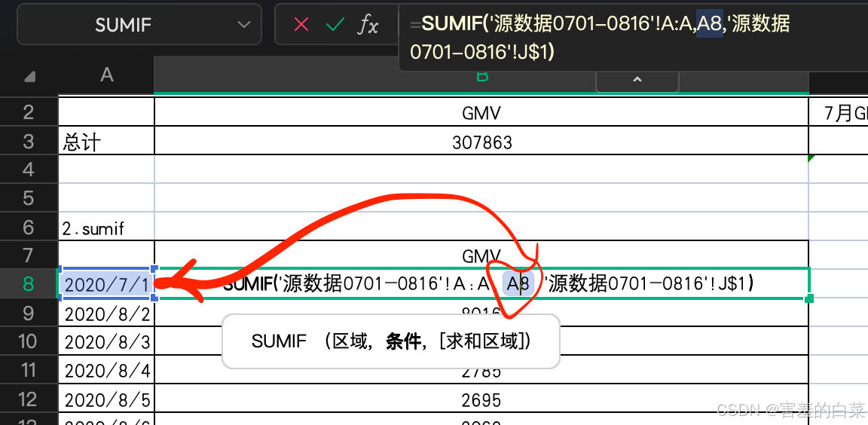Click cell with value 307863
Viewport: 868px width, 425px height.
point(481,142)
